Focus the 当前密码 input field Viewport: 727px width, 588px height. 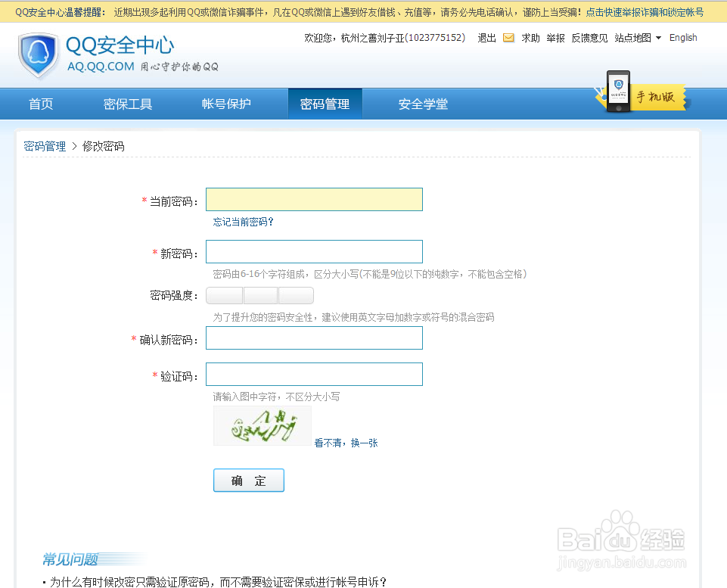point(315,199)
